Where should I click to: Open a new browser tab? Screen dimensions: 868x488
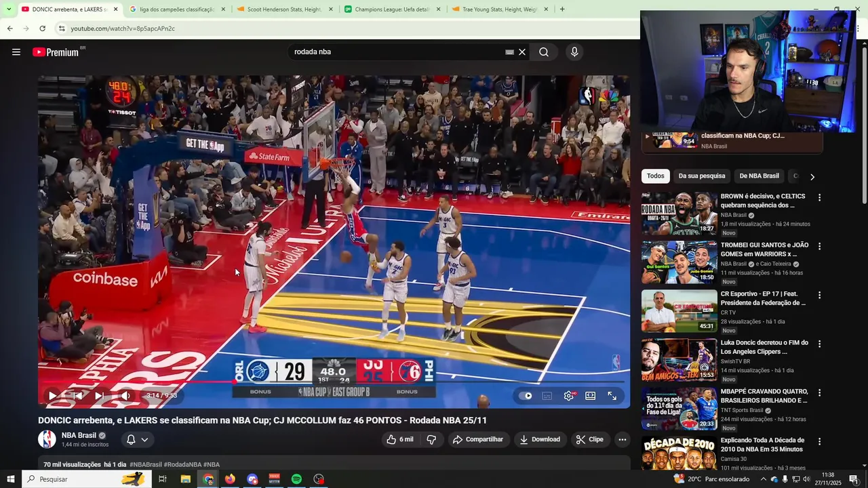point(562,9)
